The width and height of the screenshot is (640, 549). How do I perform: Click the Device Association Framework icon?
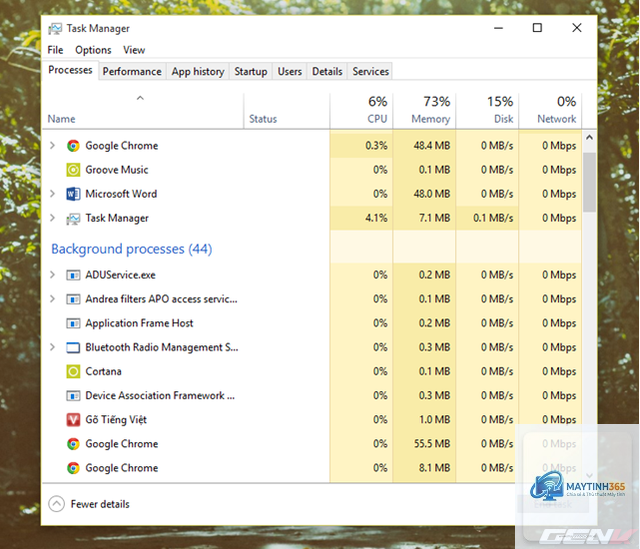(73, 396)
